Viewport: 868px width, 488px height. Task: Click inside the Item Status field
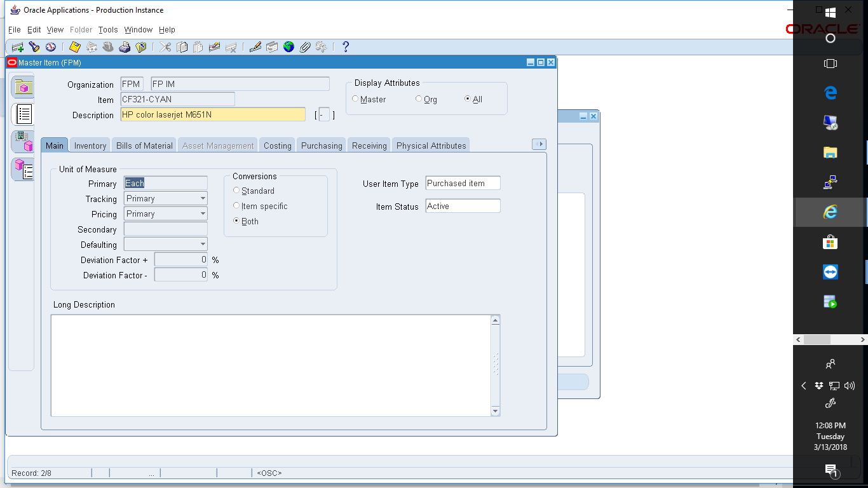pyautogui.click(x=462, y=205)
